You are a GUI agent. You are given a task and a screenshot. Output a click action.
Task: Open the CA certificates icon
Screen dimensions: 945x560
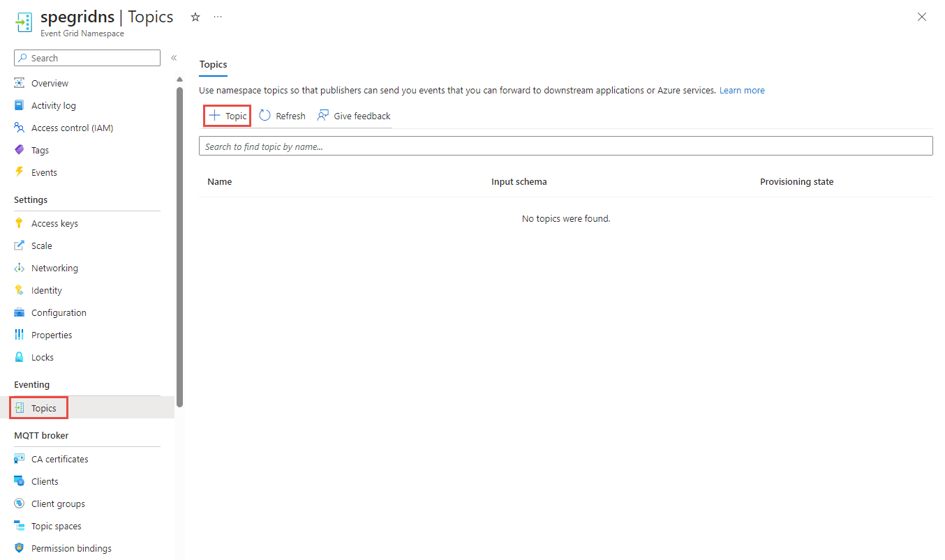(x=20, y=459)
